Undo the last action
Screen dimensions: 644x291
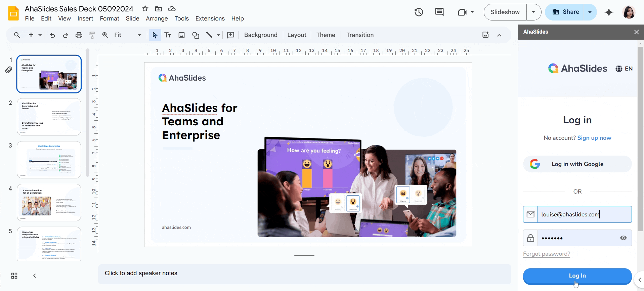[52, 35]
